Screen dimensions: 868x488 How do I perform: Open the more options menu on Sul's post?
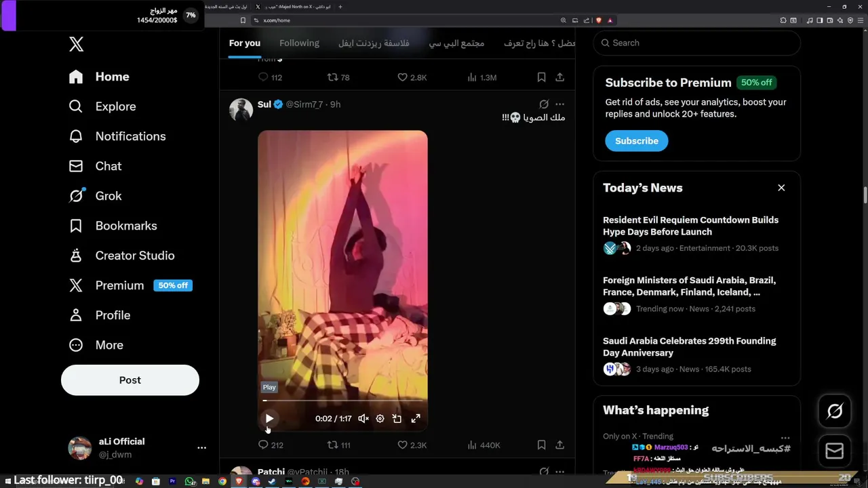559,104
